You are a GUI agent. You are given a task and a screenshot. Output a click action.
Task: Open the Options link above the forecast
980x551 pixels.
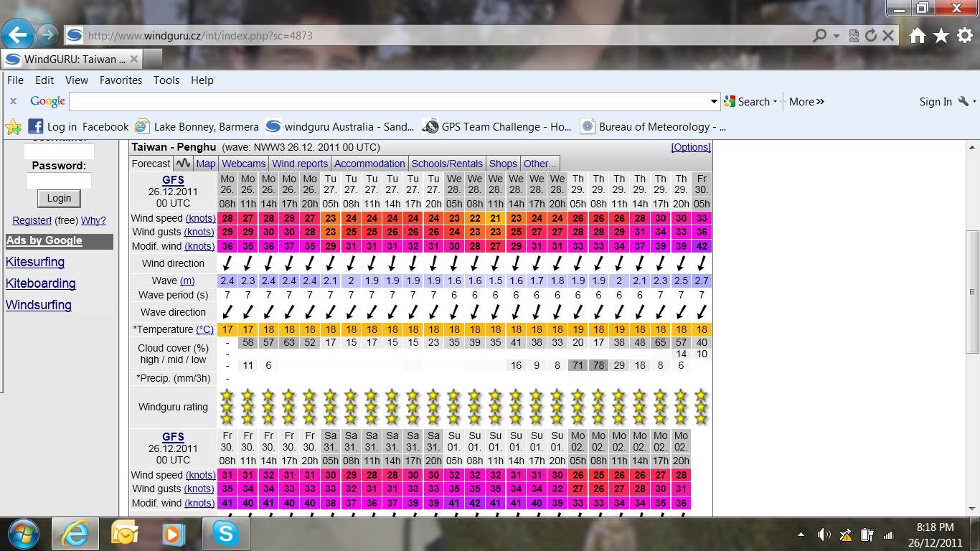point(690,147)
